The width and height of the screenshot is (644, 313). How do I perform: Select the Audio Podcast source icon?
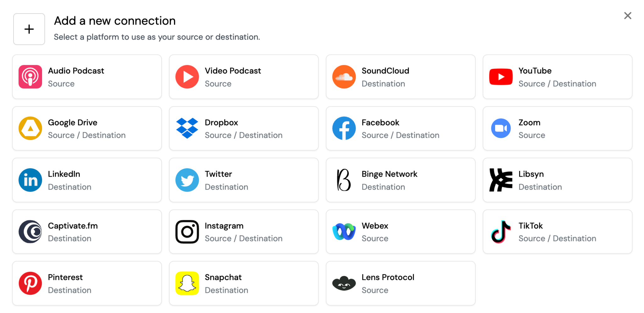(30, 77)
